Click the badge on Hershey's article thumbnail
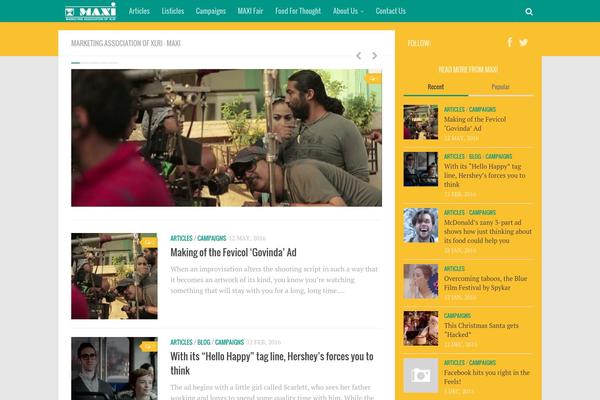 pyautogui.click(x=149, y=347)
